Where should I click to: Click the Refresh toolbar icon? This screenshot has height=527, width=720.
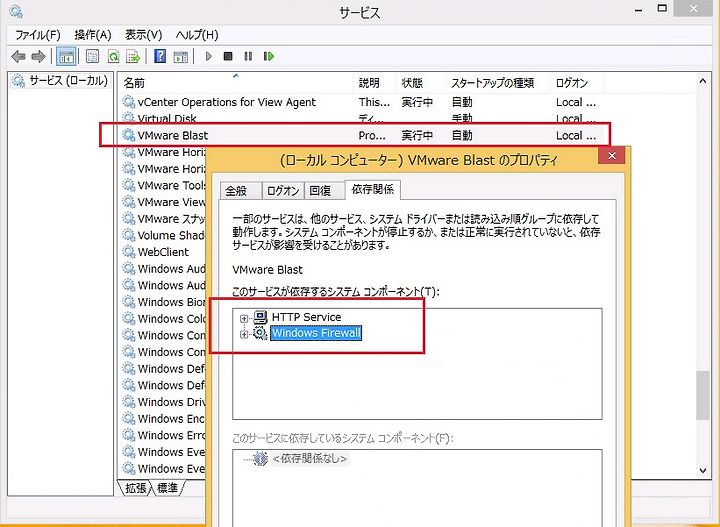tap(113, 56)
